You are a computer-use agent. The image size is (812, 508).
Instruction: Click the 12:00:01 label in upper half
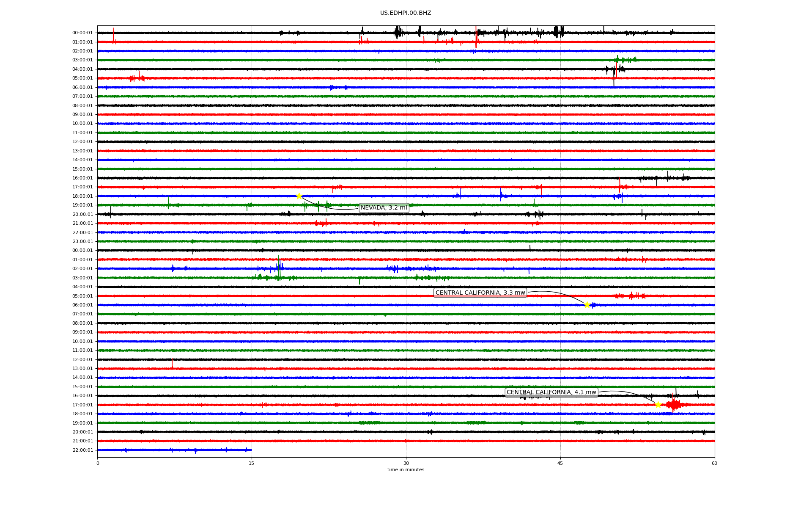point(82,142)
